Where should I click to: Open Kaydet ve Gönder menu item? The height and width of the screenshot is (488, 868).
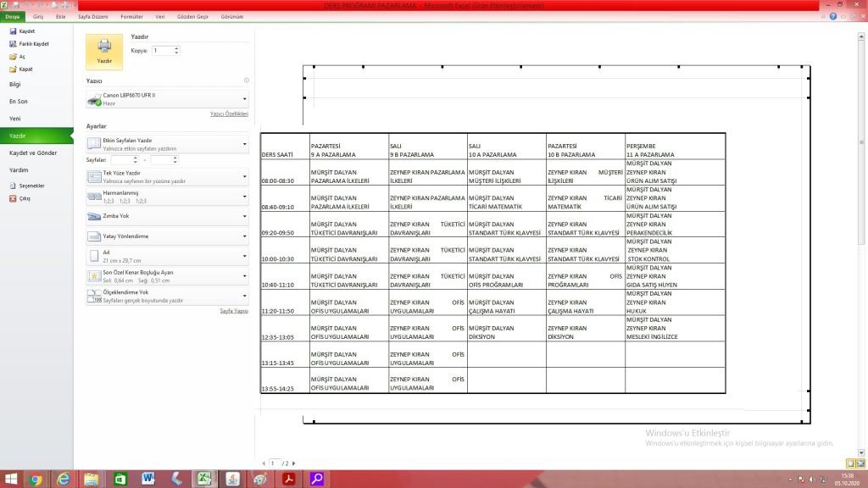33,152
